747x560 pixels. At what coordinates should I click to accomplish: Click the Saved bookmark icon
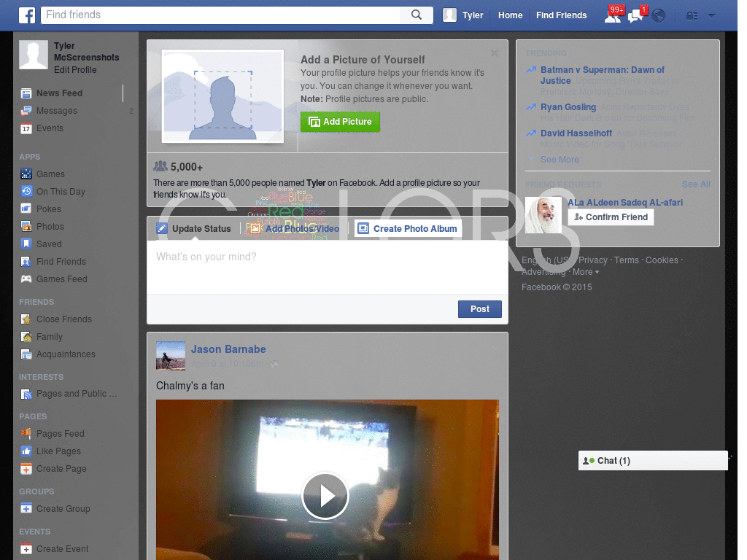[26, 244]
